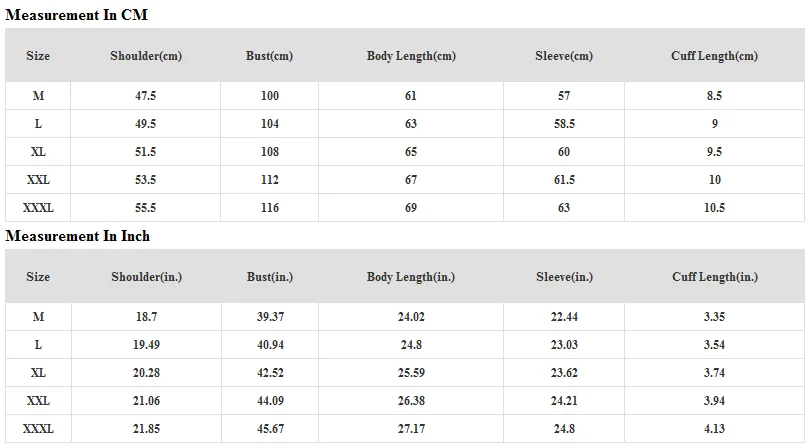Viewport: 810px width, 448px height.
Task: Select the Shoulder(in.) column header
Action: pyautogui.click(x=146, y=277)
